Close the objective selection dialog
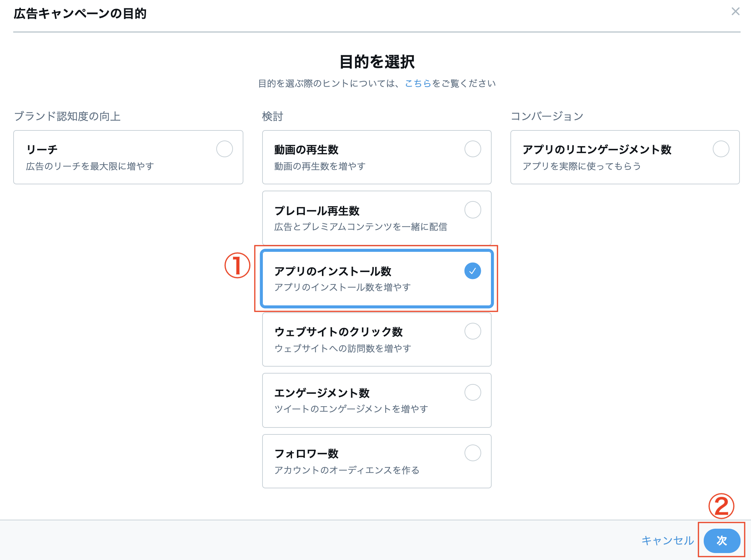Viewport: 751px width, 560px height. pyautogui.click(x=736, y=11)
